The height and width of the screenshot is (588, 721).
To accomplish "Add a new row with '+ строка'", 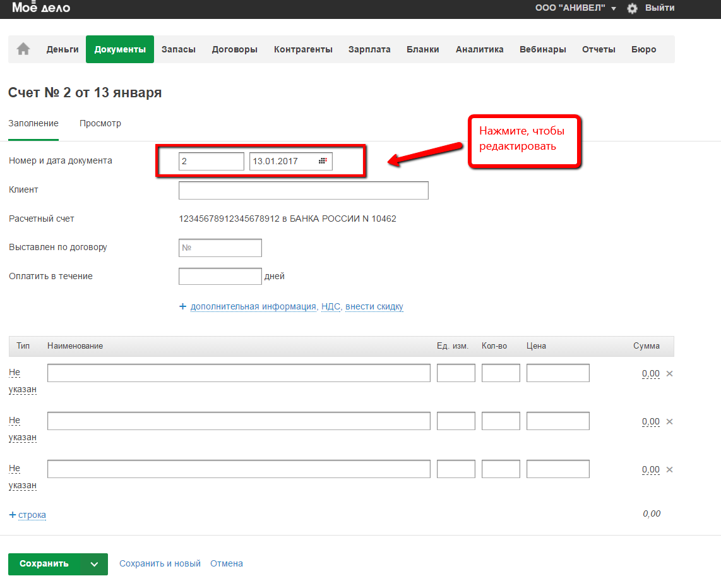I will click(28, 515).
